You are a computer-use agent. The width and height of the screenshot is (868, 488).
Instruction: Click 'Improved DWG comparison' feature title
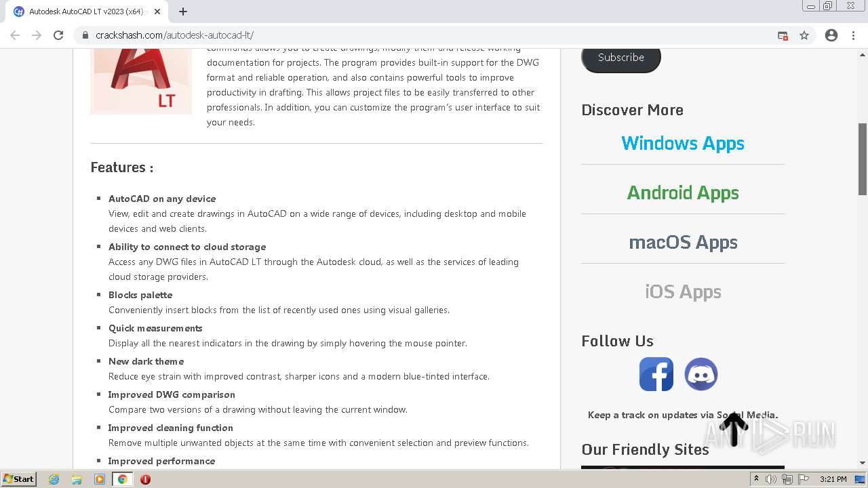(172, 394)
